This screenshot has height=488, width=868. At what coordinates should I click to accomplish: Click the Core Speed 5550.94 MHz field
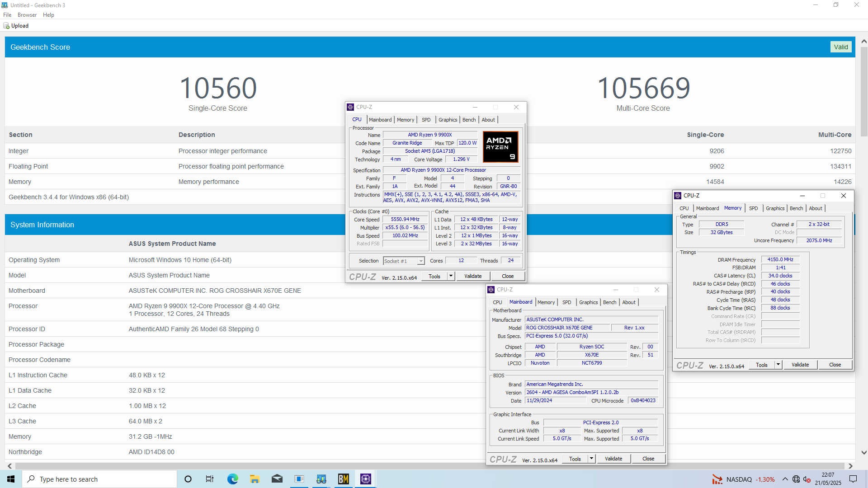click(405, 220)
